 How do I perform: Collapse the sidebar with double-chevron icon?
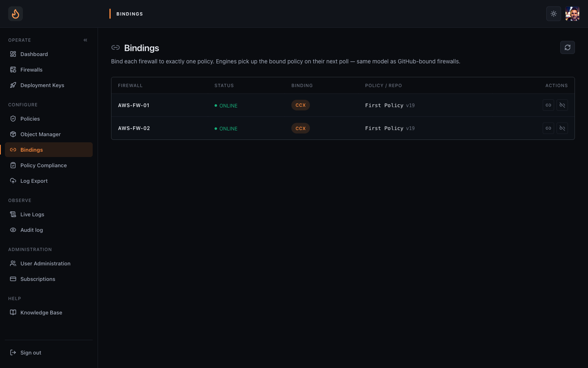point(85,40)
